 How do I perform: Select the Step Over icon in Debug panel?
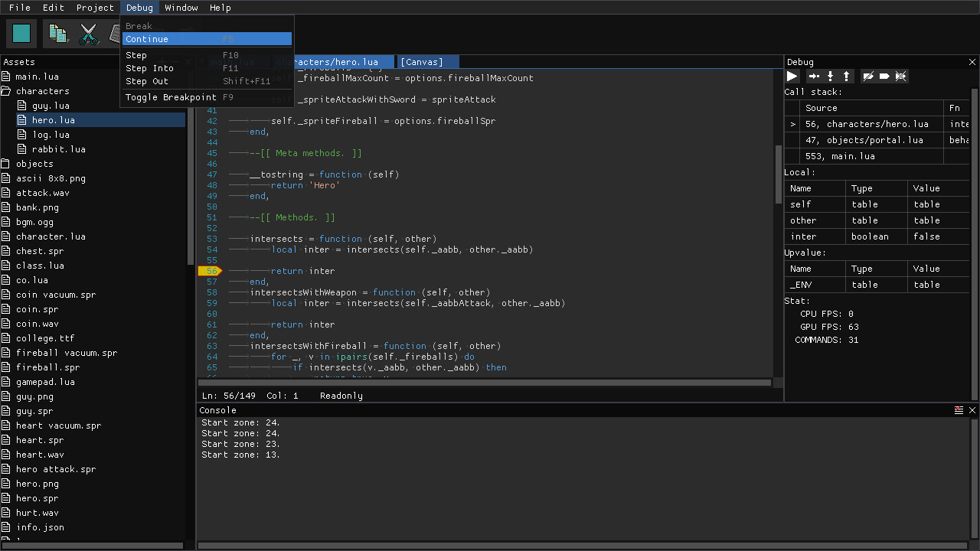(813, 76)
